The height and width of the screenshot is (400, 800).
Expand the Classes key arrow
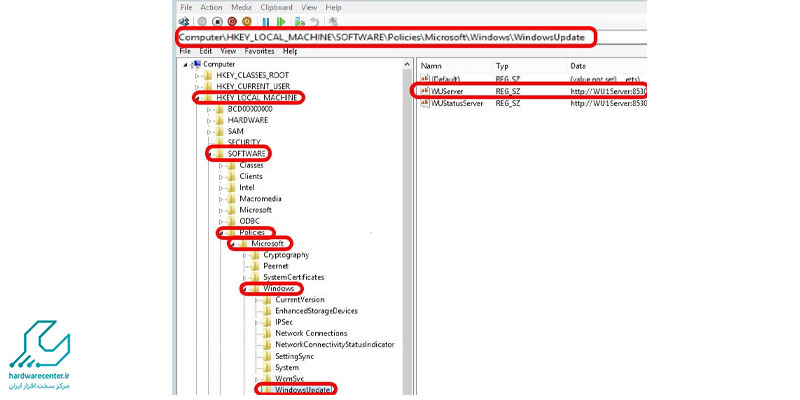point(221,165)
